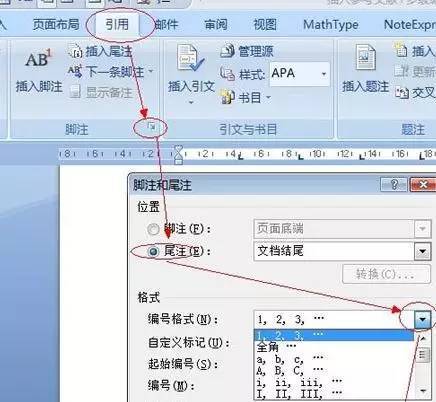
Task: Click Insert Caption (插入题注) icon
Action: pyautogui.click(x=366, y=57)
